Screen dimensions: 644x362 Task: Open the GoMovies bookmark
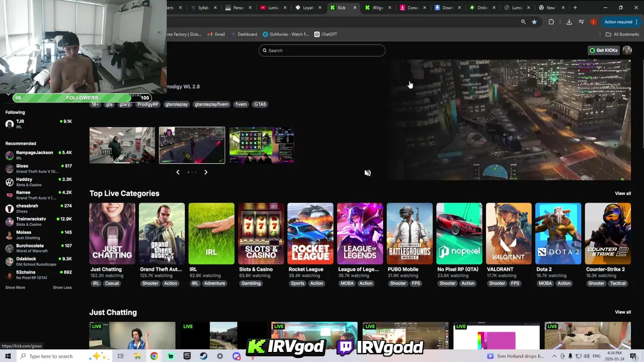click(x=286, y=34)
